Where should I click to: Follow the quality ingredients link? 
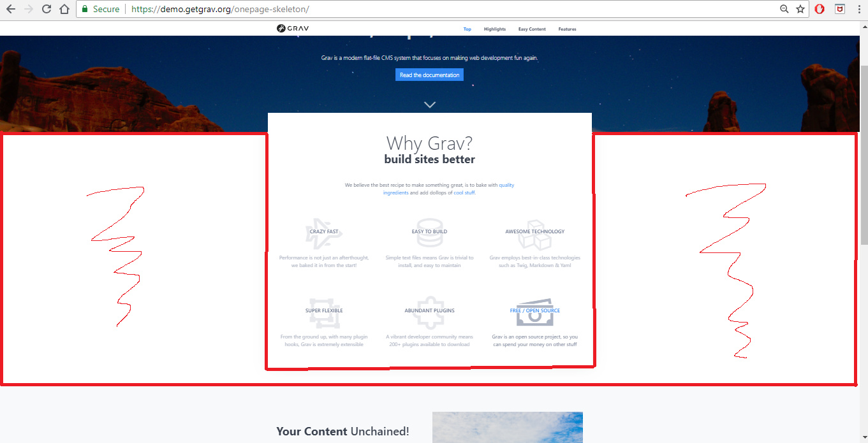tap(448, 189)
